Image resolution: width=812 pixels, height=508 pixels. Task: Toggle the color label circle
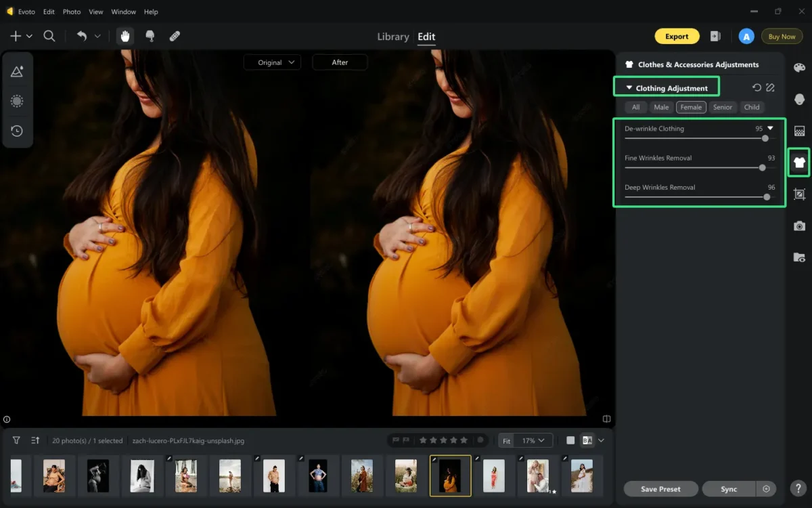[481, 440]
